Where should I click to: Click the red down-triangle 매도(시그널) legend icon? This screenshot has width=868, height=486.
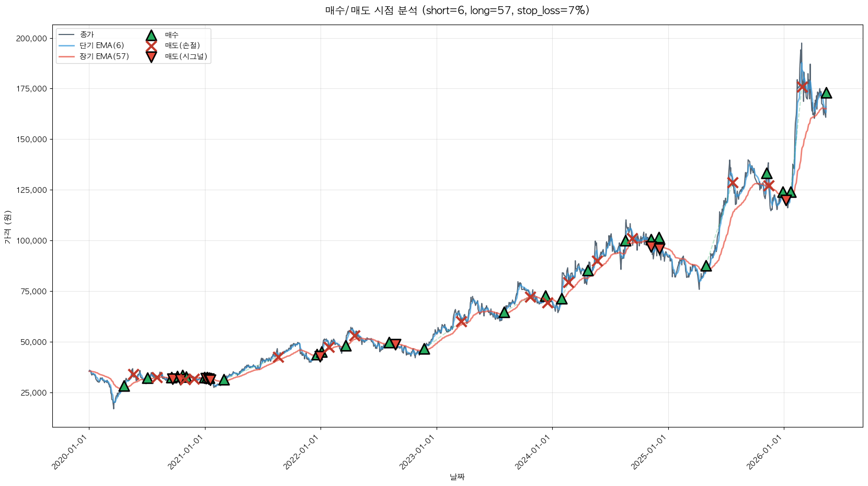pyautogui.click(x=151, y=56)
